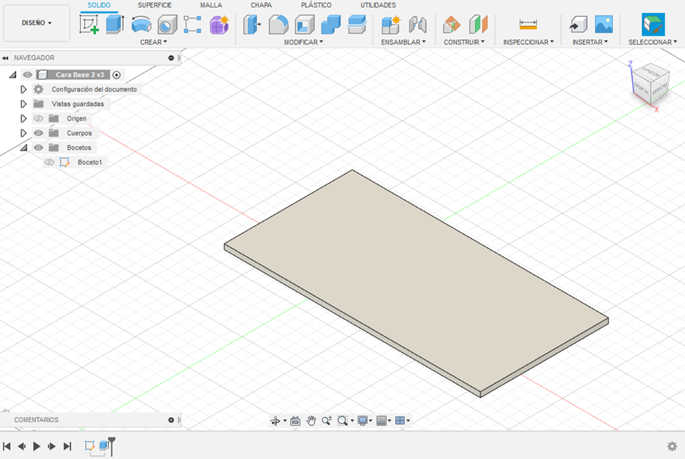Viewport: 685px width, 459px height.
Task: Switch to the MALLA tab
Action: point(211,5)
